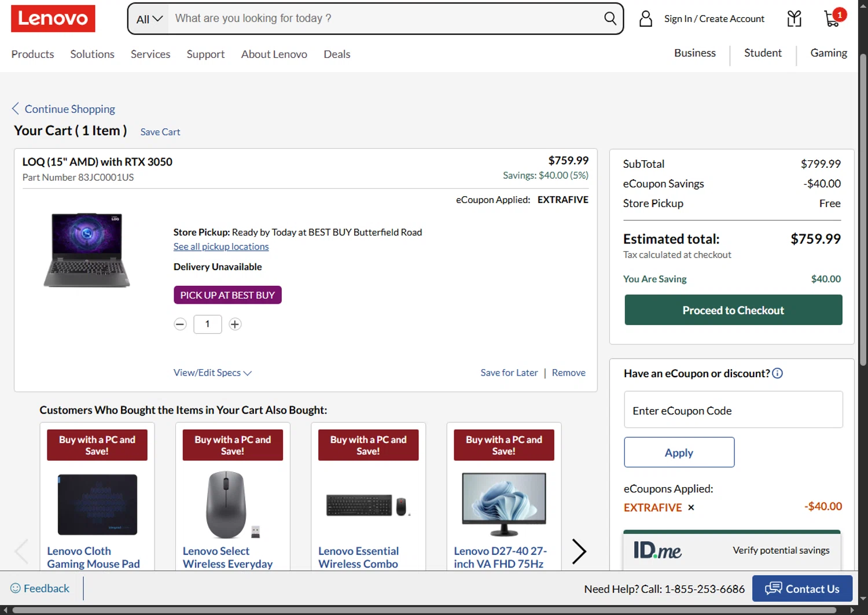Click See all pickup locations
The image size is (868, 615).
[x=221, y=246]
